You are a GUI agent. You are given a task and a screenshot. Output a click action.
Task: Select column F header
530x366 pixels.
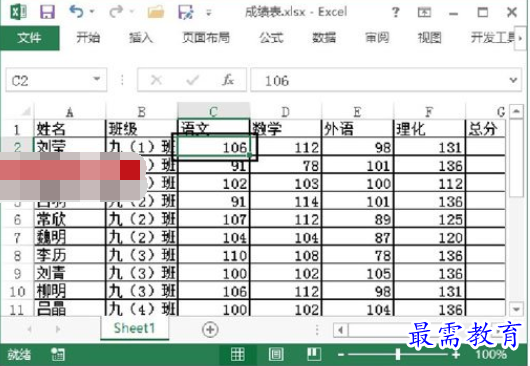pos(429,111)
